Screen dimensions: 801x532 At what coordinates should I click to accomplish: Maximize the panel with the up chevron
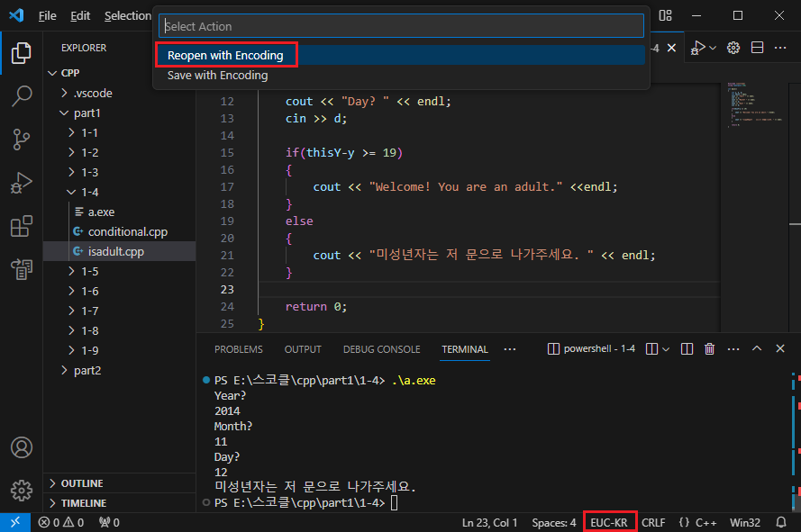pos(757,348)
